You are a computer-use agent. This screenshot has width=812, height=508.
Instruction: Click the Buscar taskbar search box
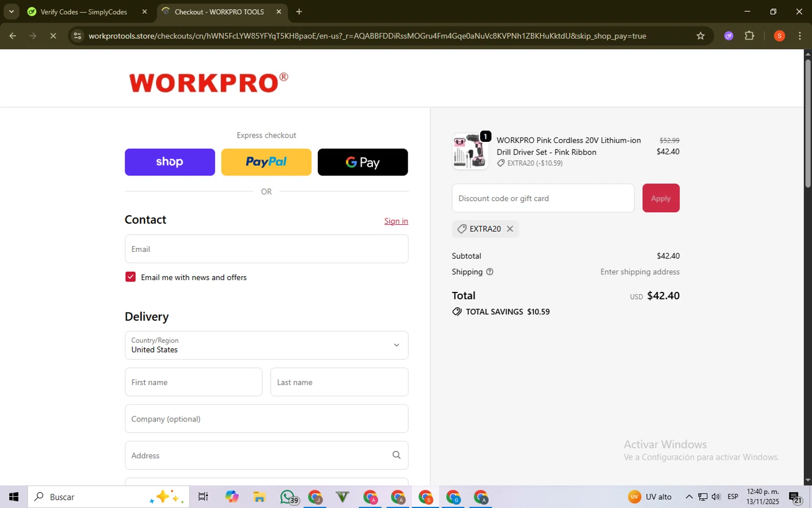point(109,497)
